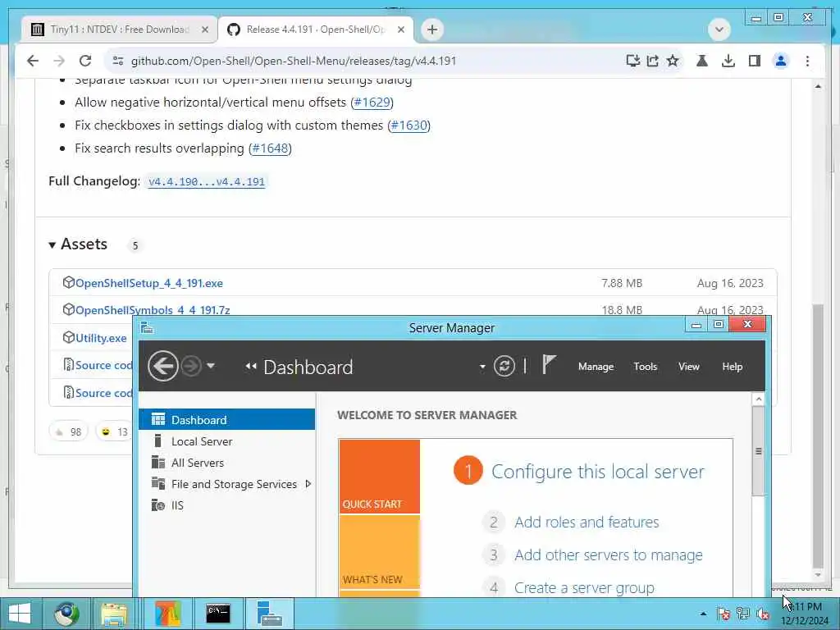Open Manage menu in Server Manager
840x630 pixels.
(596, 367)
